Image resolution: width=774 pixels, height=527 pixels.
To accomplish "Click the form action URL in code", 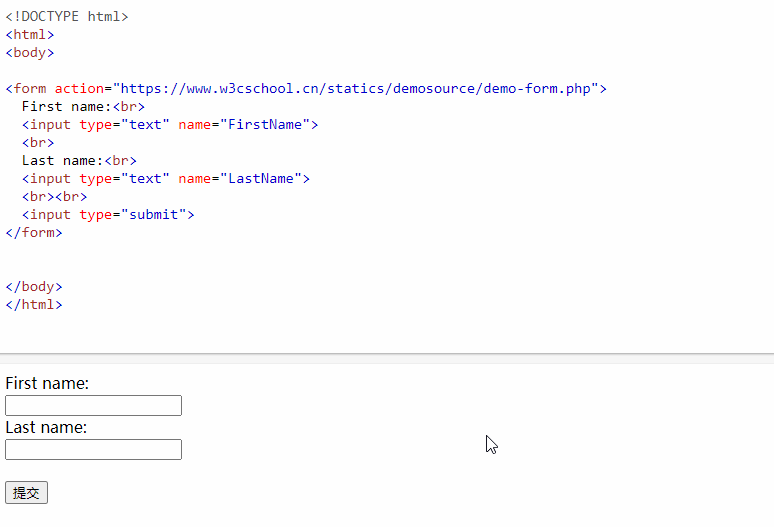I will click(x=355, y=89).
